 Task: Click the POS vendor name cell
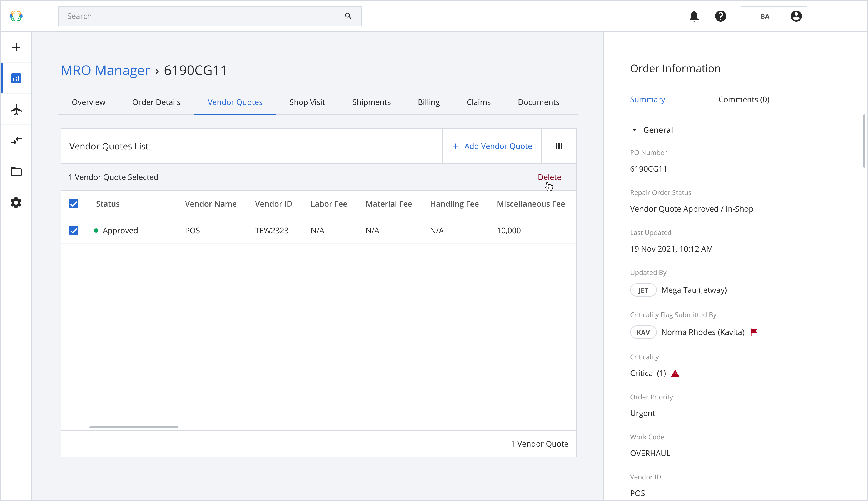tap(192, 231)
